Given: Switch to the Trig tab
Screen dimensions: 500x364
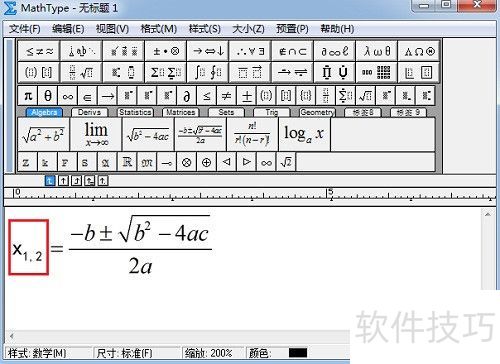Looking at the screenshot, I should pos(271,112).
